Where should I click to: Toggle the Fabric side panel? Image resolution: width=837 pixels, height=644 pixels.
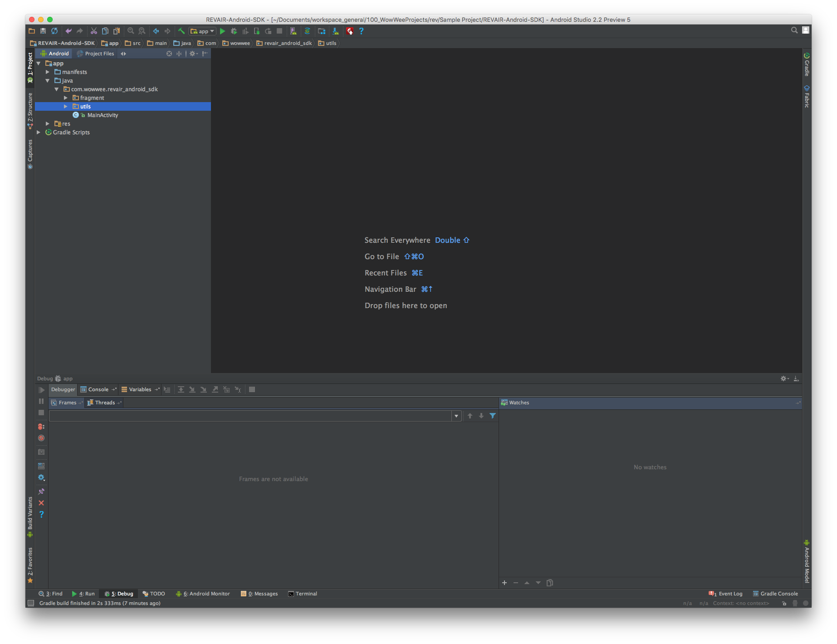point(807,96)
